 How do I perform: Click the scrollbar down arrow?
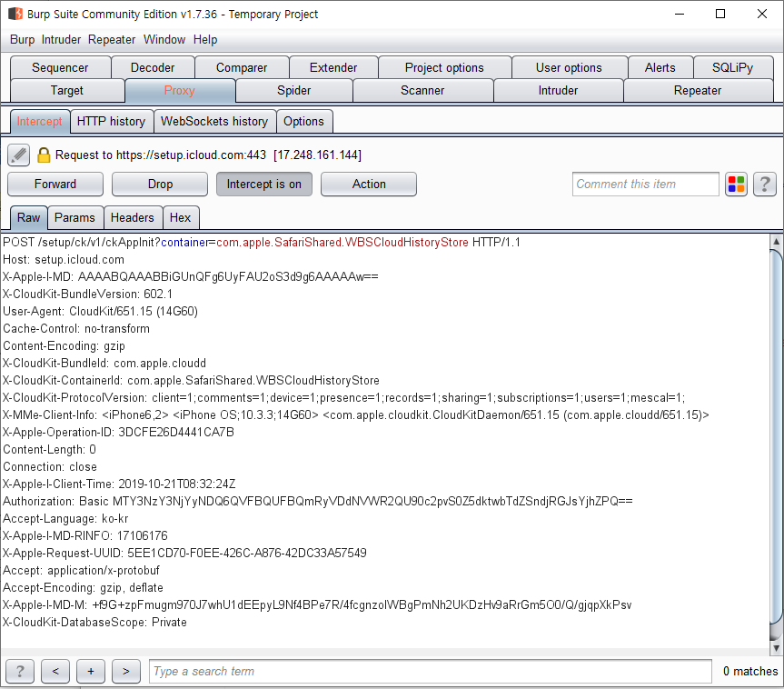[x=776, y=648]
